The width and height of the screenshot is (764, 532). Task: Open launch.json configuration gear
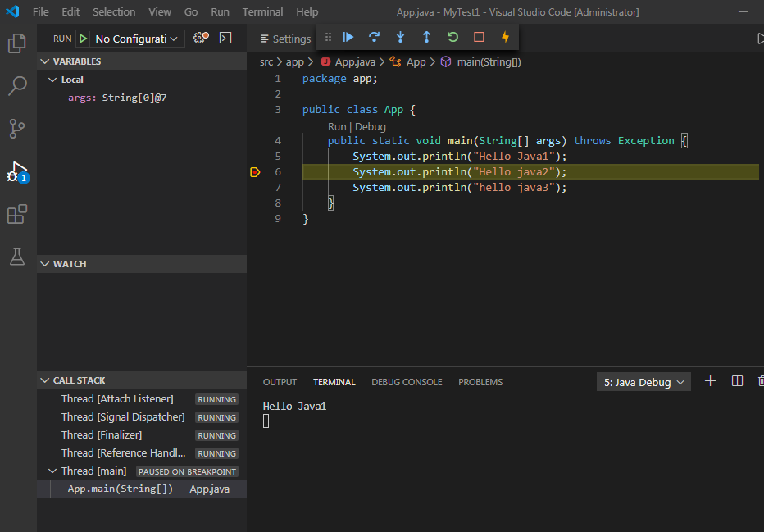200,39
